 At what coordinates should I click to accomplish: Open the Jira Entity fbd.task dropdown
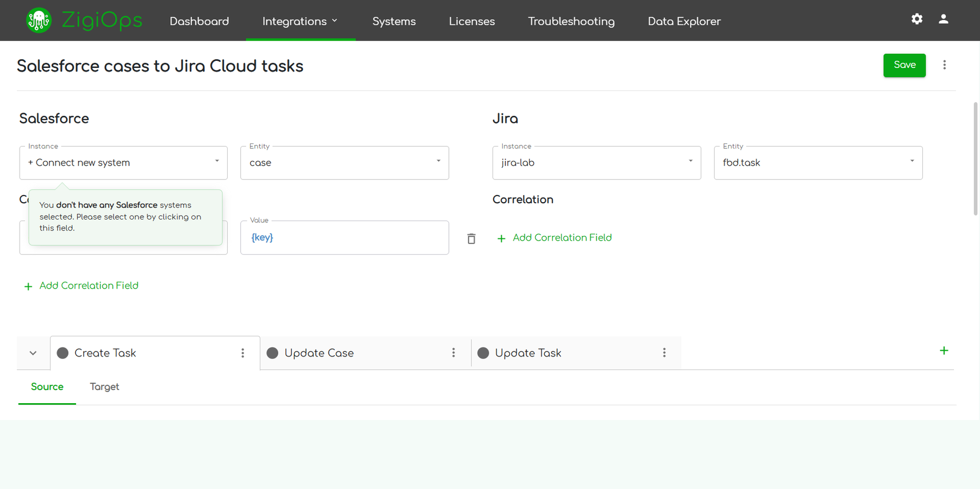point(818,162)
